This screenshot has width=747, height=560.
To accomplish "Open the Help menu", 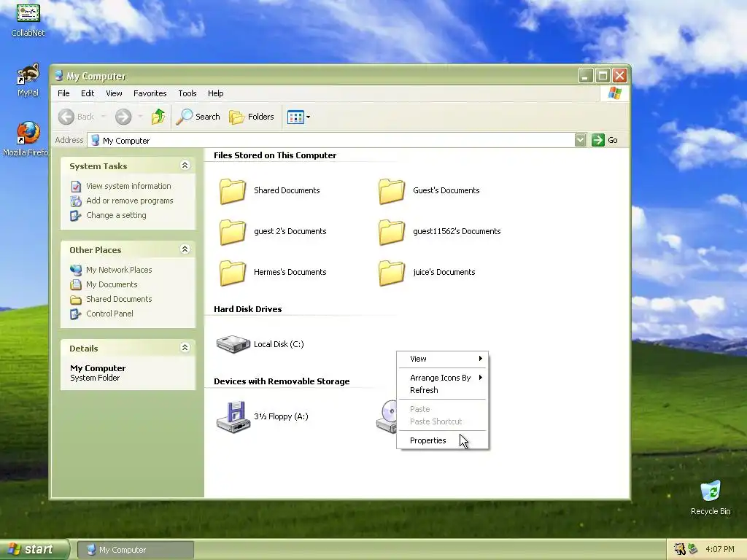I will tap(215, 93).
